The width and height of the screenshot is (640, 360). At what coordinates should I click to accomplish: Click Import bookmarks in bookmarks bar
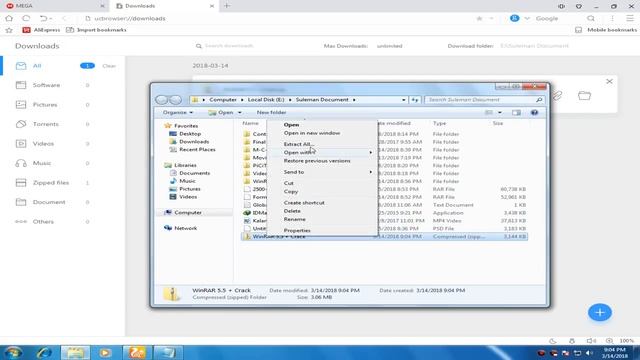[x=96, y=30]
